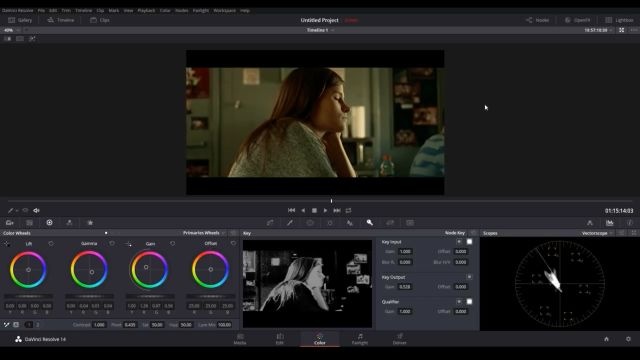
Task: Open the Info palette
Action: (630, 222)
